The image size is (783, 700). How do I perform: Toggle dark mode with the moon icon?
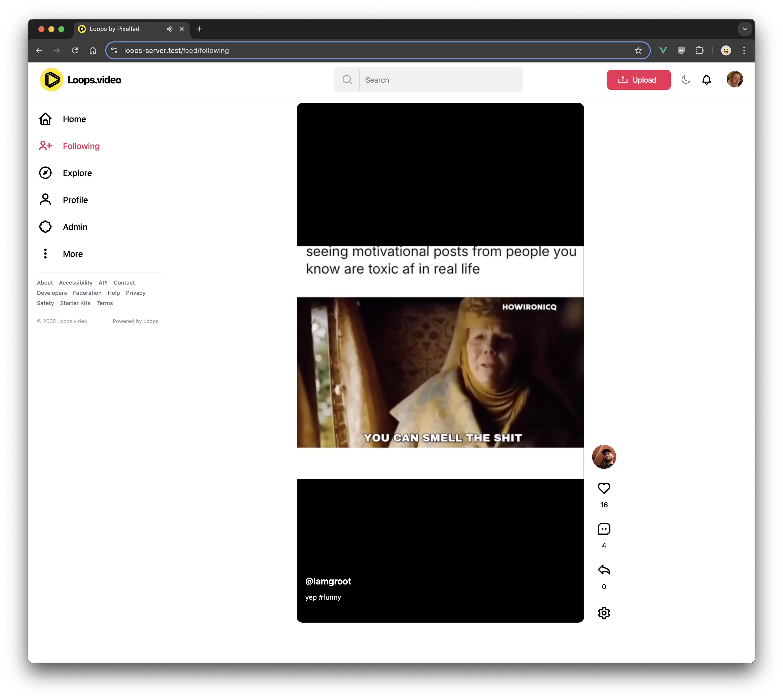click(686, 80)
